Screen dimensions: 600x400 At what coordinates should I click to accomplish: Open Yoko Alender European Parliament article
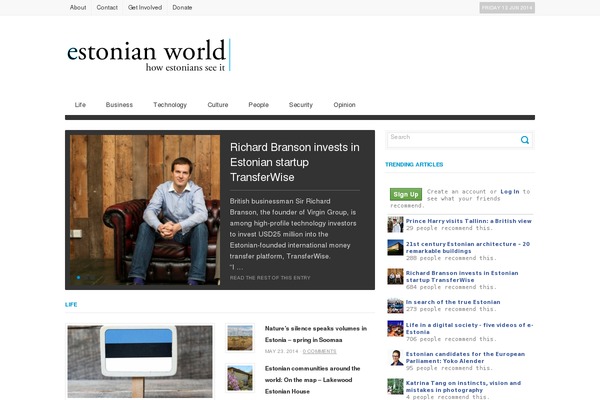(x=465, y=358)
